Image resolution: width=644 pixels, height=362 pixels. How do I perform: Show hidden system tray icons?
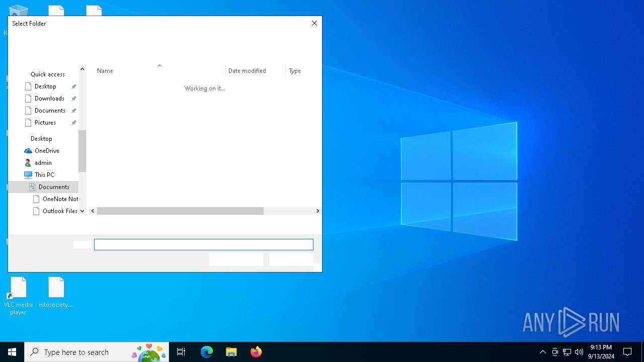pos(542,352)
